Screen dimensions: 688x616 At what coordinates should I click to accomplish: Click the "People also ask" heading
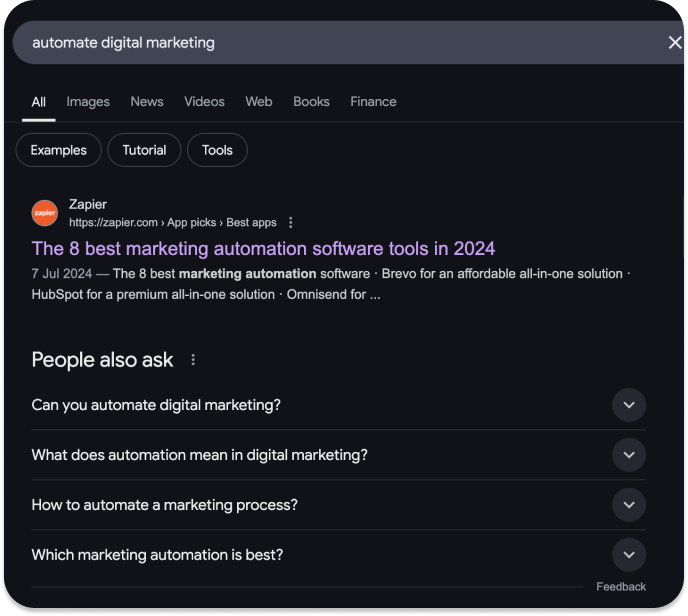click(102, 360)
